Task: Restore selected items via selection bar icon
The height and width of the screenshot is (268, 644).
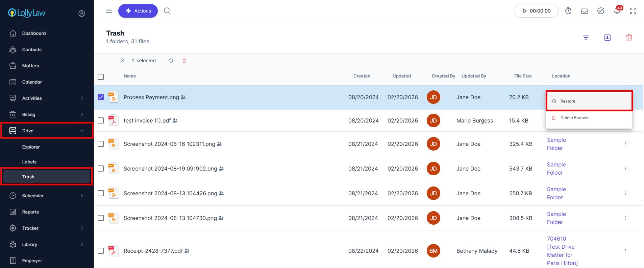Action: (x=171, y=61)
